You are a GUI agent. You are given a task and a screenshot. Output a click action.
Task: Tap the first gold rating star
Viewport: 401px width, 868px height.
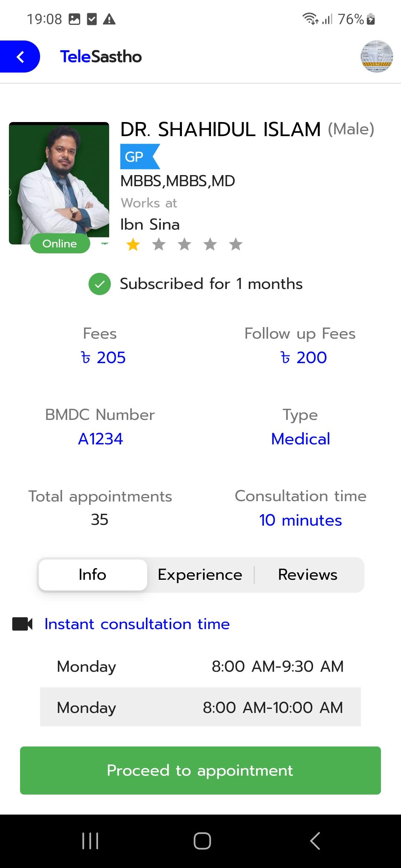pyautogui.click(x=133, y=244)
